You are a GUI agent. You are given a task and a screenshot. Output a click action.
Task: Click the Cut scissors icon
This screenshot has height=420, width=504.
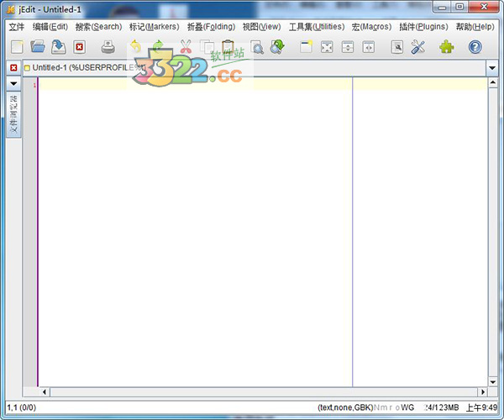pos(186,48)
